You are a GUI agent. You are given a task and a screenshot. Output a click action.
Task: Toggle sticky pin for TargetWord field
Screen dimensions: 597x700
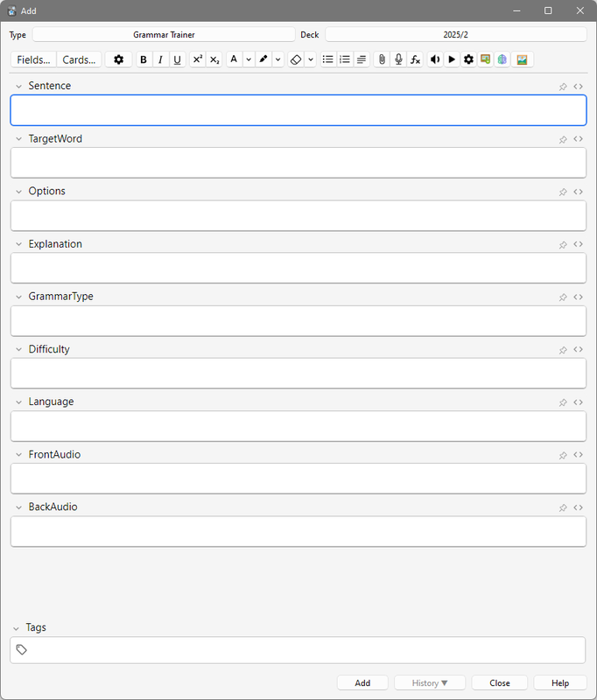click(x=563, y=139)
